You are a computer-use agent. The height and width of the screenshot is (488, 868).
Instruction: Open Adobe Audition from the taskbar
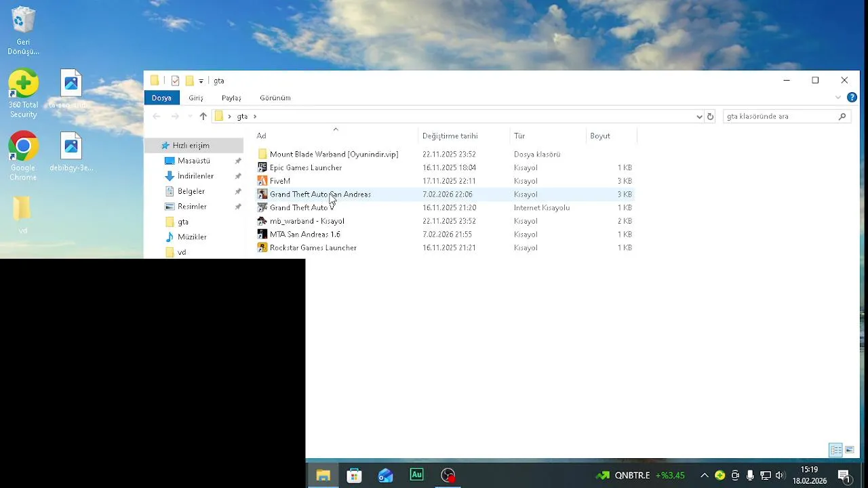pos(416,475)
